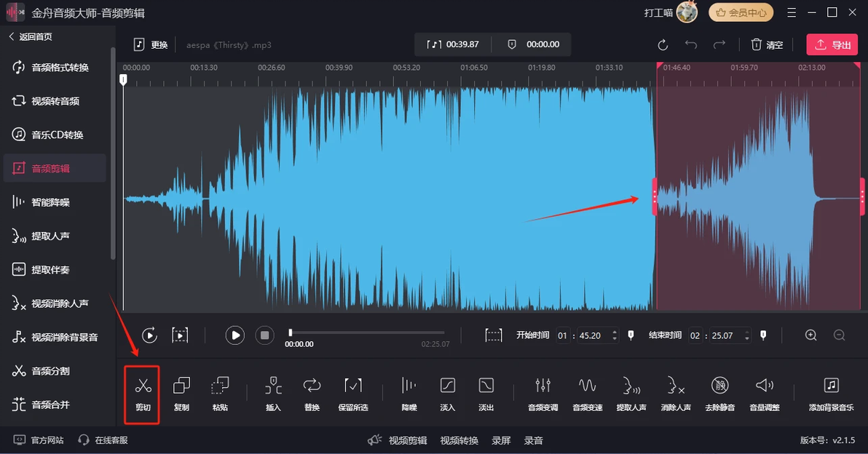868x454 pixels.
Task: Select the 复制 (copy) tool
Action: (181, 393)
